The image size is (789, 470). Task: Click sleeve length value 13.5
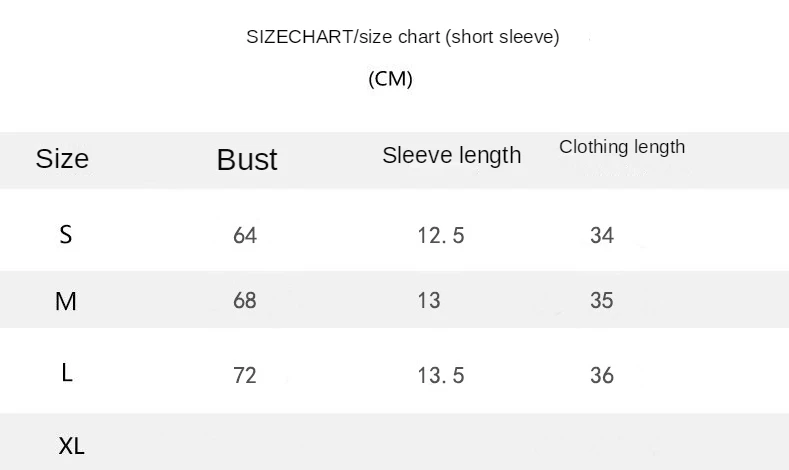coord(440,375)
